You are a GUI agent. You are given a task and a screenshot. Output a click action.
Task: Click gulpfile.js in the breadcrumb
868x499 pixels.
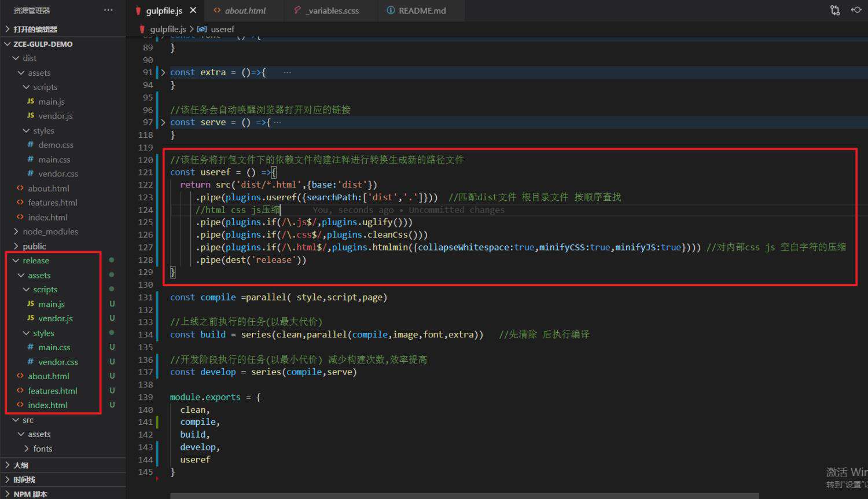point(168,29)
